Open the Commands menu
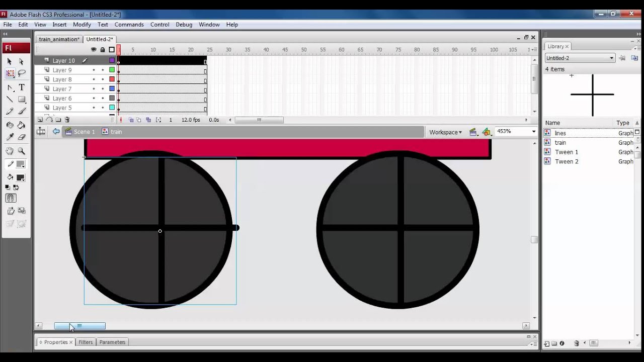644x362 pixels. point(129,24)
